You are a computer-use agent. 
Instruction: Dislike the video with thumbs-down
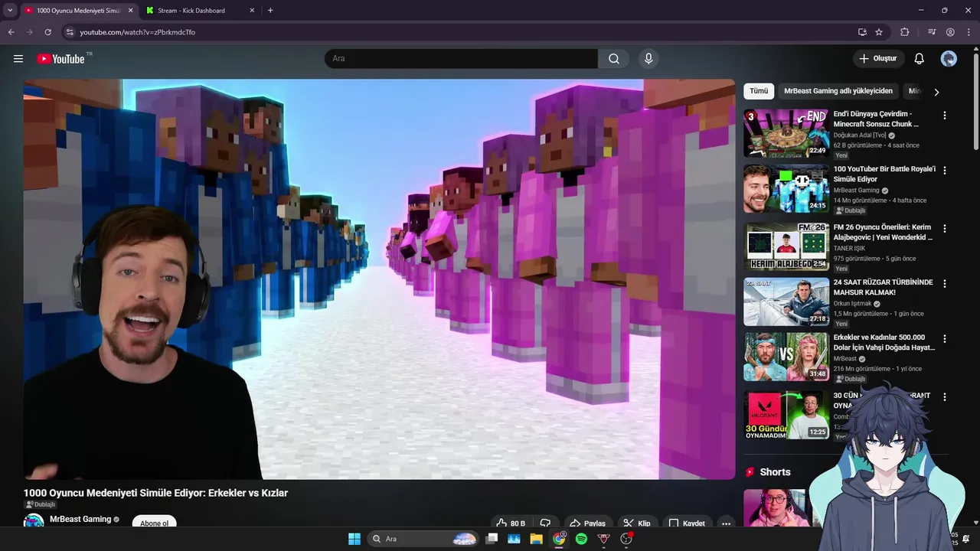[545, 523]
